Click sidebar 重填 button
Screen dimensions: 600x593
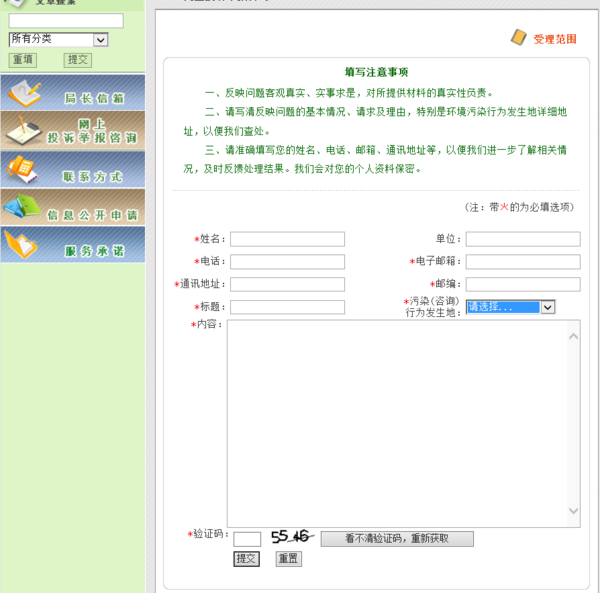pyautogui.click(x=23, y=60)
